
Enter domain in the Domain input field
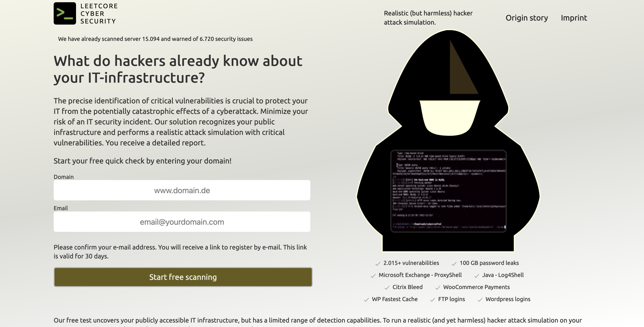[182, 190]
